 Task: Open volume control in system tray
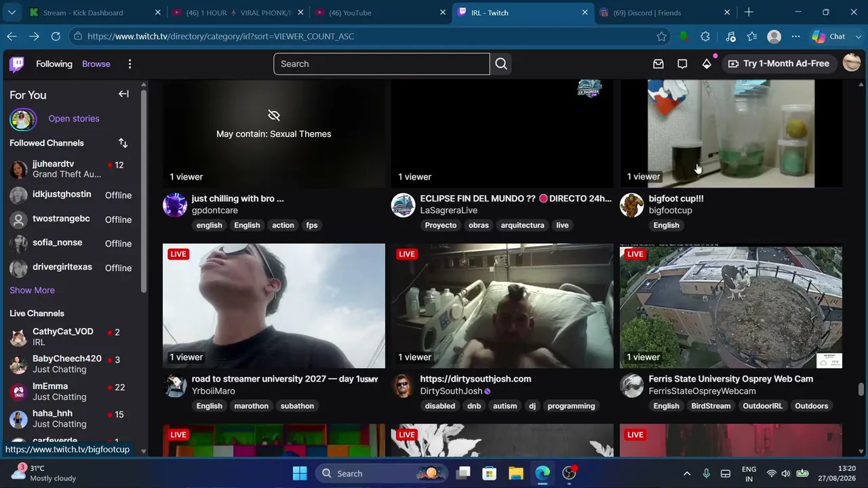pos(785,473)
